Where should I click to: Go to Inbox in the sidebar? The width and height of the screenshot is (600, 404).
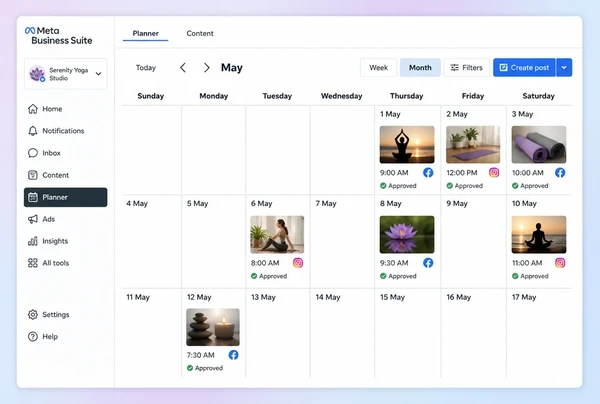pos(65,153)
